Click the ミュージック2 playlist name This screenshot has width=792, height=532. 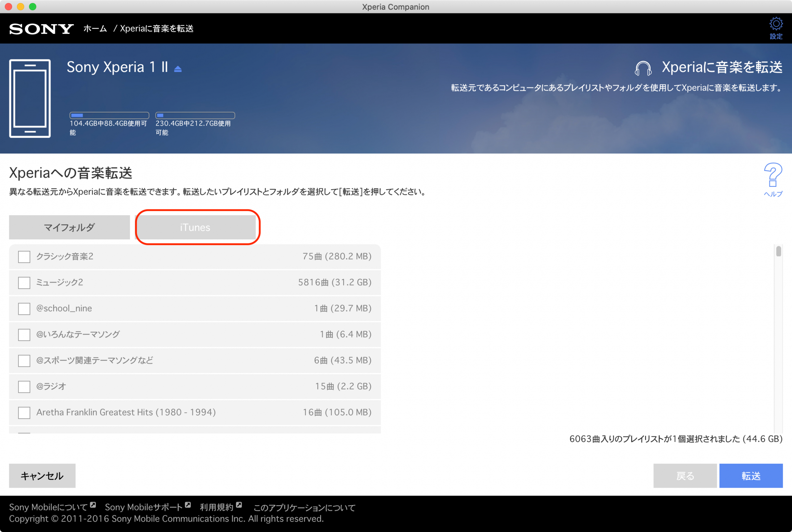click(x=60, y=282)
